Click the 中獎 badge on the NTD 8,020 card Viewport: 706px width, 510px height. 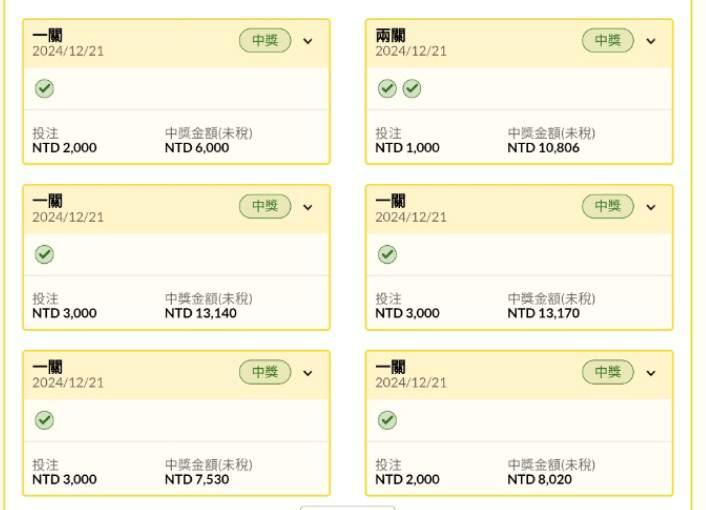608,372
